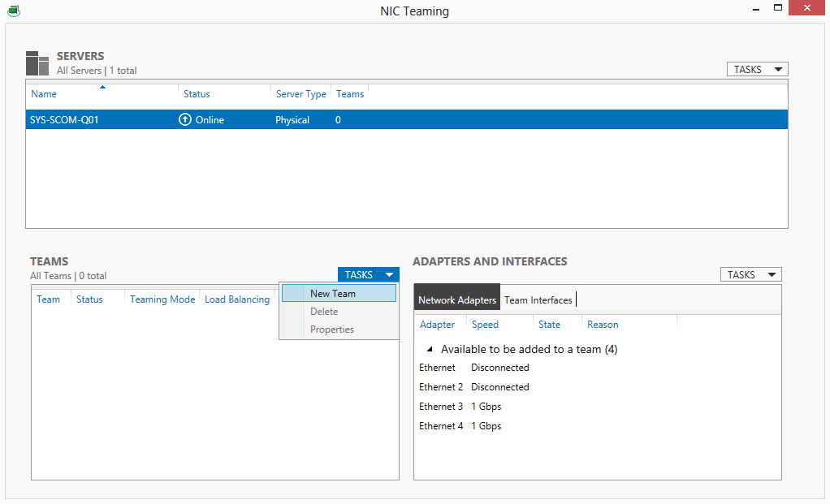Sort servers by Name column header
The height and width of the screenshot is (504, 830).
[x=44, y=94]
